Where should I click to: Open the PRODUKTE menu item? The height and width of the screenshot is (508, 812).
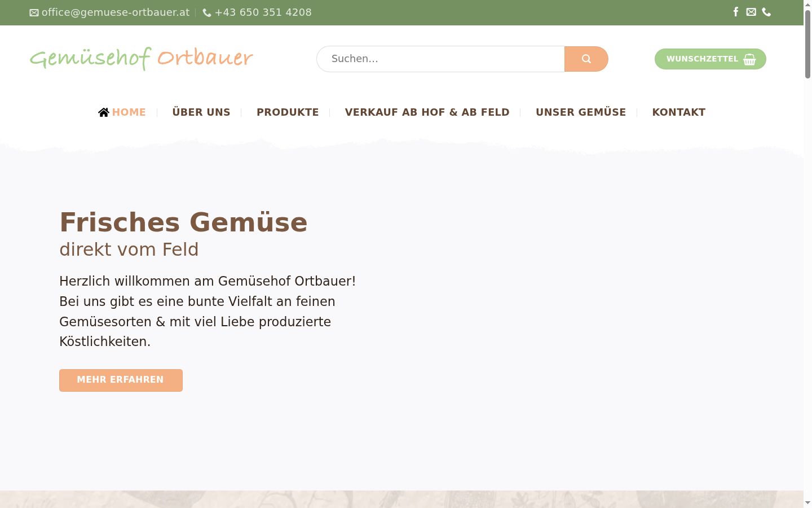tap(288, 112)
